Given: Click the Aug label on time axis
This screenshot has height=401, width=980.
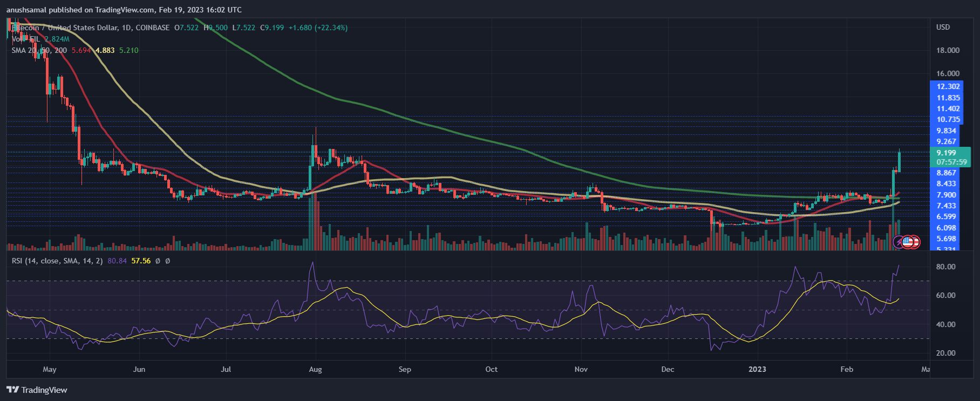Looking at the screenshot, I should click(315, 369).
